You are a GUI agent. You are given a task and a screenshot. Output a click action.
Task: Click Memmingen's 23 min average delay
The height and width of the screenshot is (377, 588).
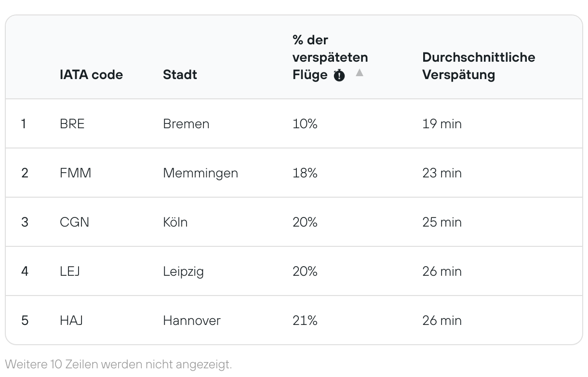[x=441, y=173]
